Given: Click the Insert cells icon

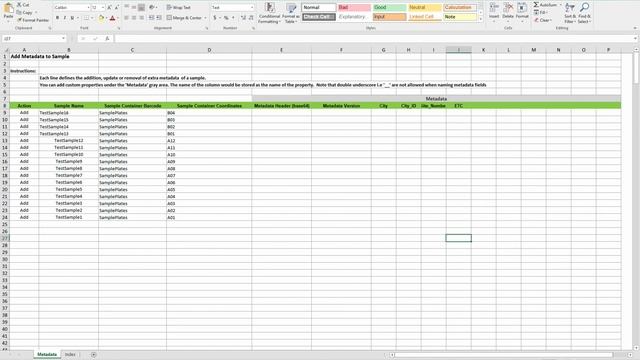Looking at the screenshot, I should click(494, 7).
